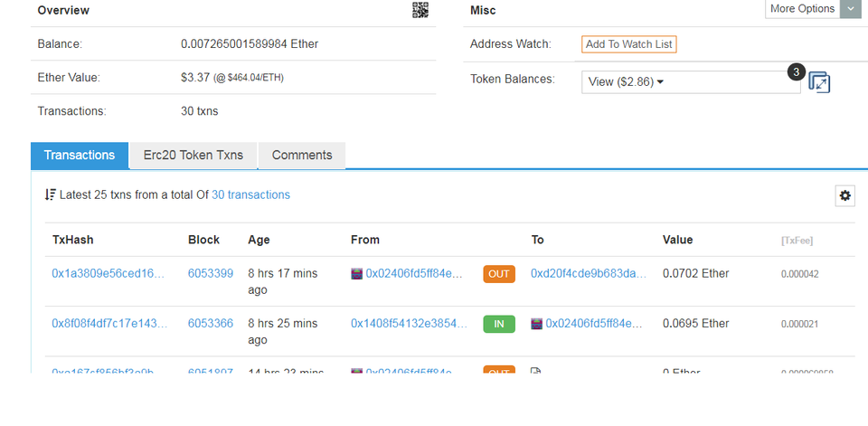Click the expand token balances window icon
The height and width of the screenshot is (426, 868).
(x=819, y=82)
